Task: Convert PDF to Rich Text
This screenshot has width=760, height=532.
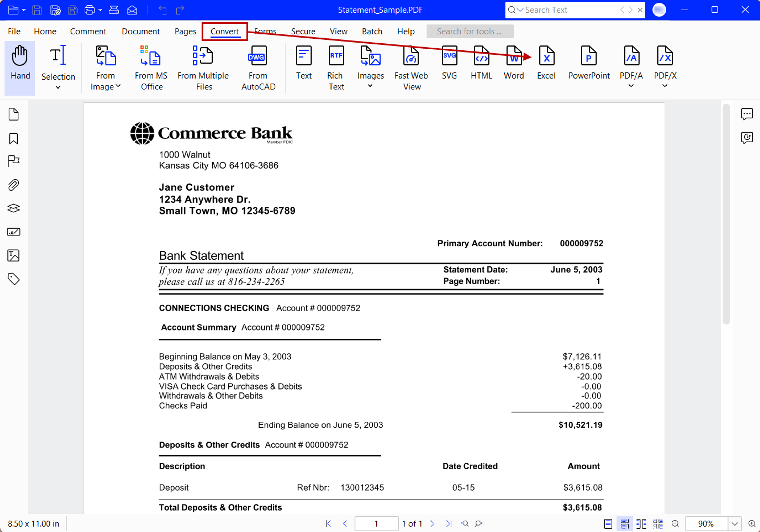Action: (336, 68)
